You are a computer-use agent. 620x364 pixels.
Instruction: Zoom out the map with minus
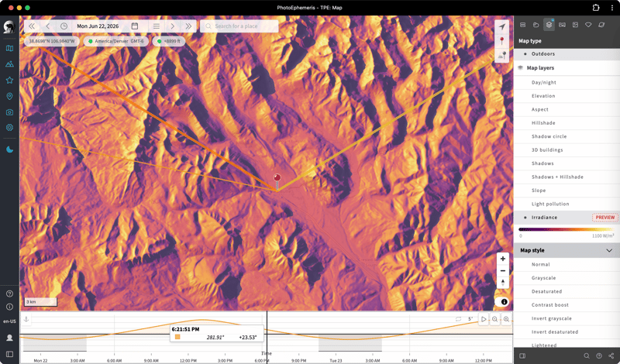(x=502, y=271)
